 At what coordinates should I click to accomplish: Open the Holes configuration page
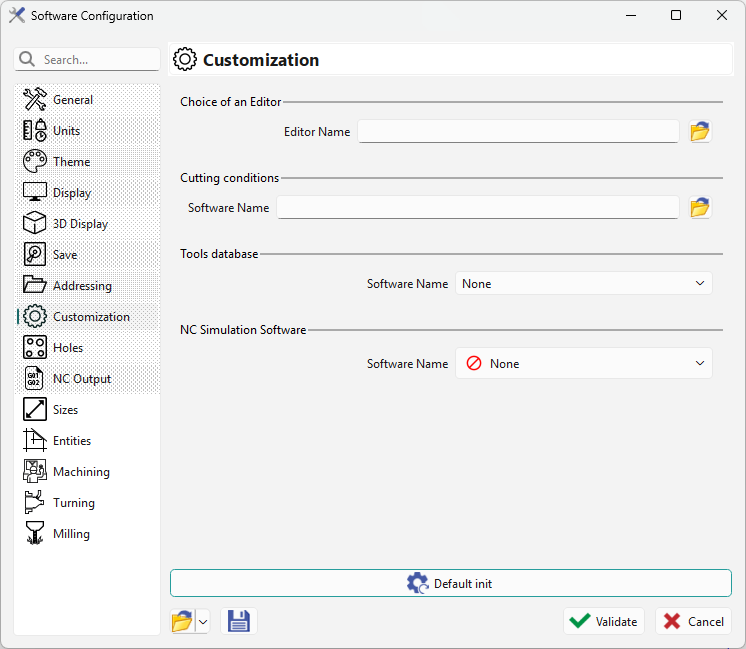pos(67,348)
